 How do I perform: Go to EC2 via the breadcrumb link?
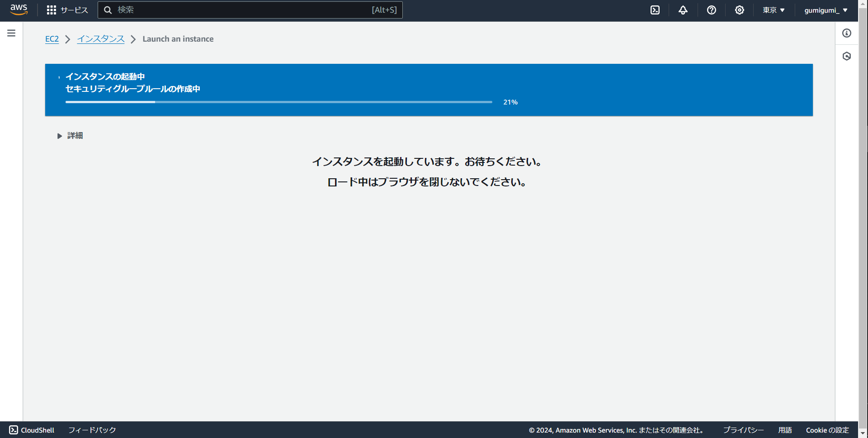coord(52,39)
